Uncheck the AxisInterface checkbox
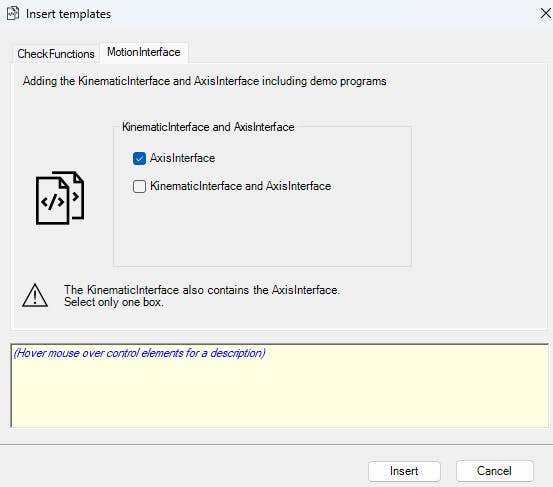Screen dimensions: 553x487 point(139,158)
